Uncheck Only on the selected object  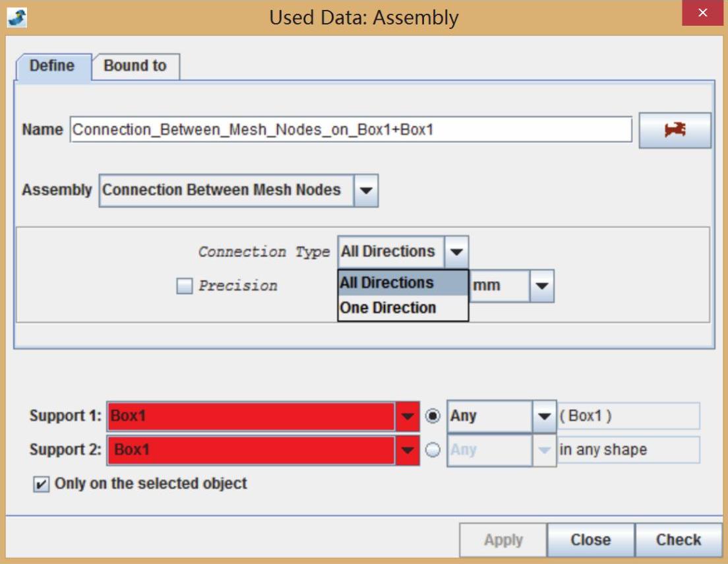click(41, 484)
